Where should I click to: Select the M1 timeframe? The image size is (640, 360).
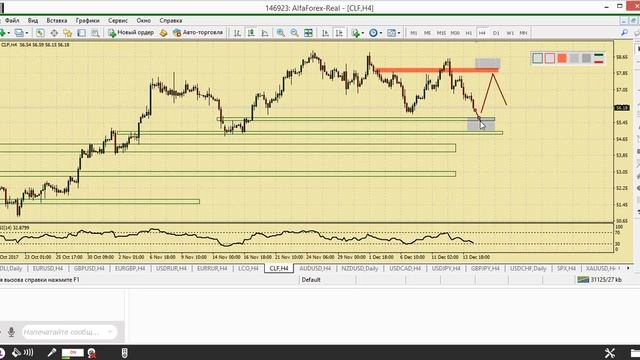click(414, 33)
